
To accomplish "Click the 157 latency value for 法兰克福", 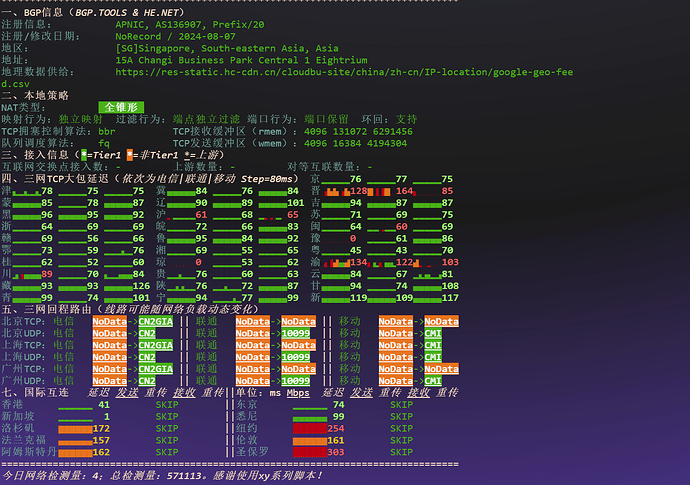I will pos(101,441).
